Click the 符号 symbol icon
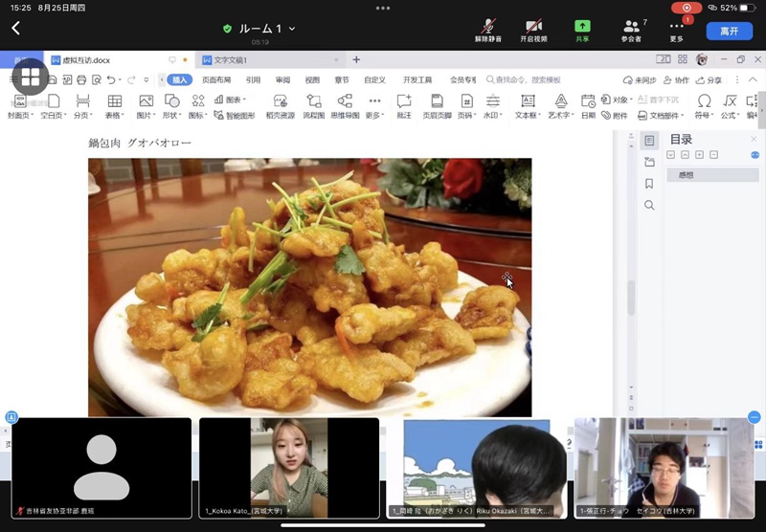The width and height of the screenshot is (766, 532). 704,105
